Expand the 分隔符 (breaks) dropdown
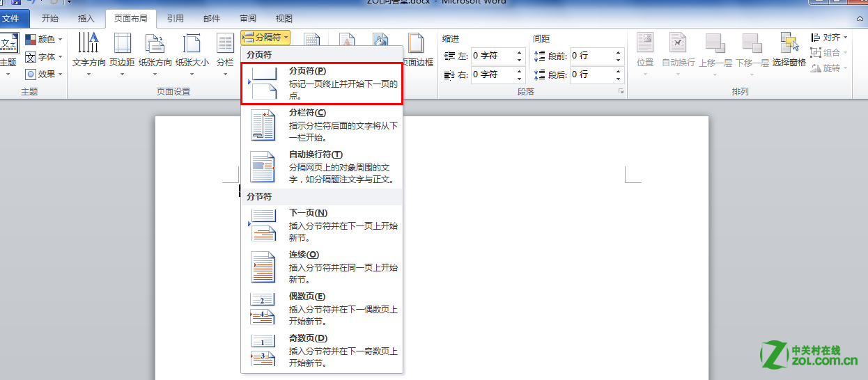868x380 pixels. point(265,38)
